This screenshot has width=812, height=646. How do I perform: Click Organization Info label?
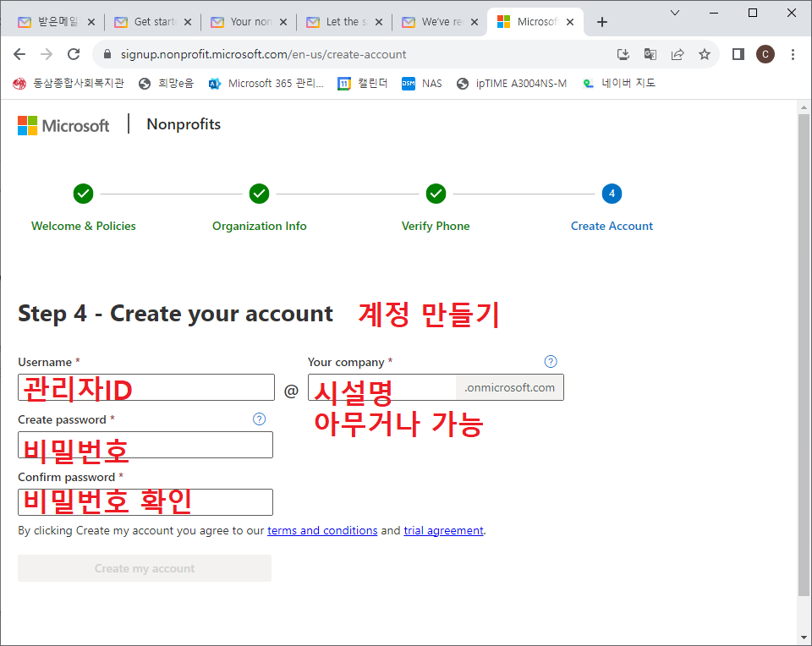(x=260, y=227)
